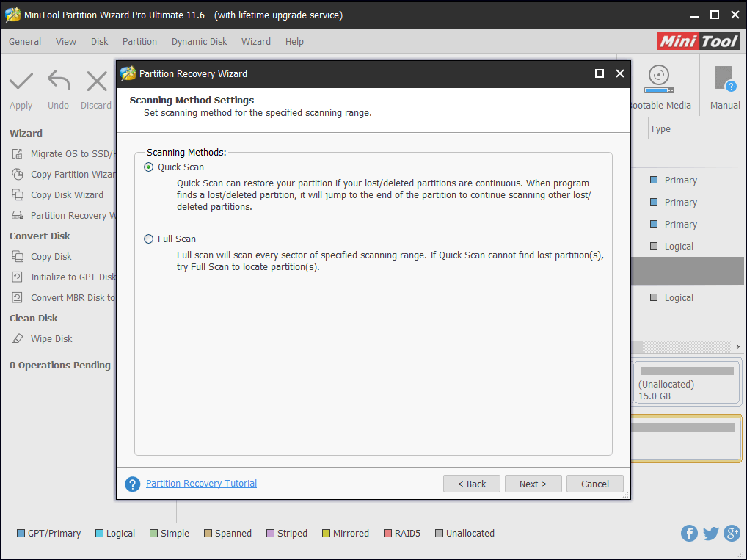This screenshot has height=560, width=747.
Task: Select the Wipe Disk text entry
Action: coord(51,338)
